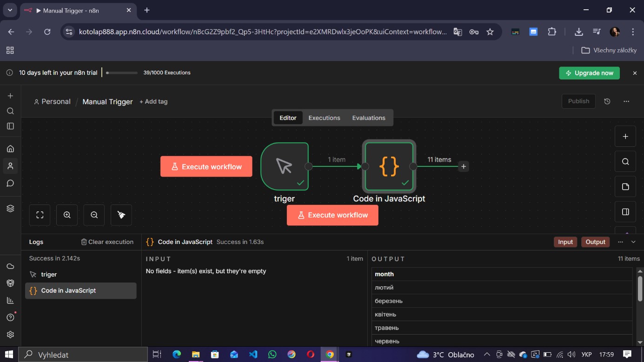This screenshot has width=644, height=362.
Task: Switch to the Evaluations tab
Action: (369, 118)
